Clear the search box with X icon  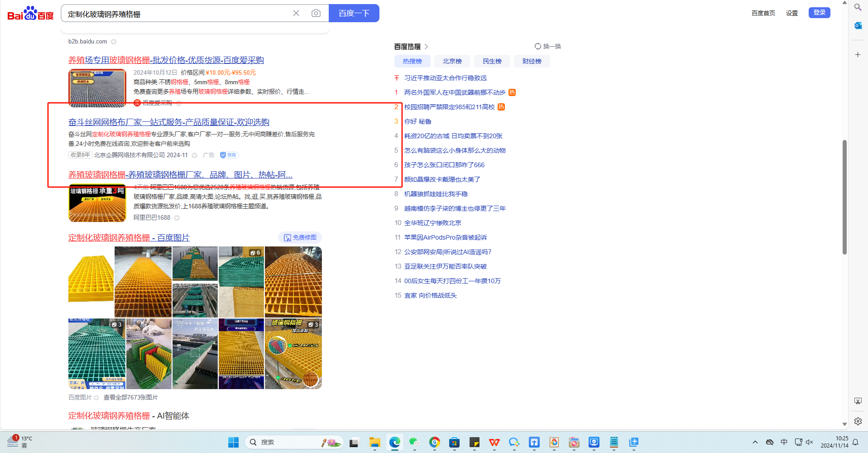pos(296,13)
